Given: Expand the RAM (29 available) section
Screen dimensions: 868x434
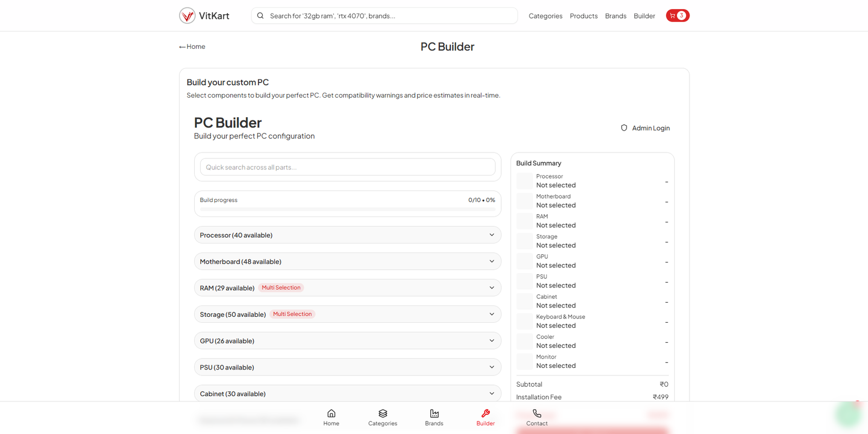Looking at the screenshot, I should 348,288.
